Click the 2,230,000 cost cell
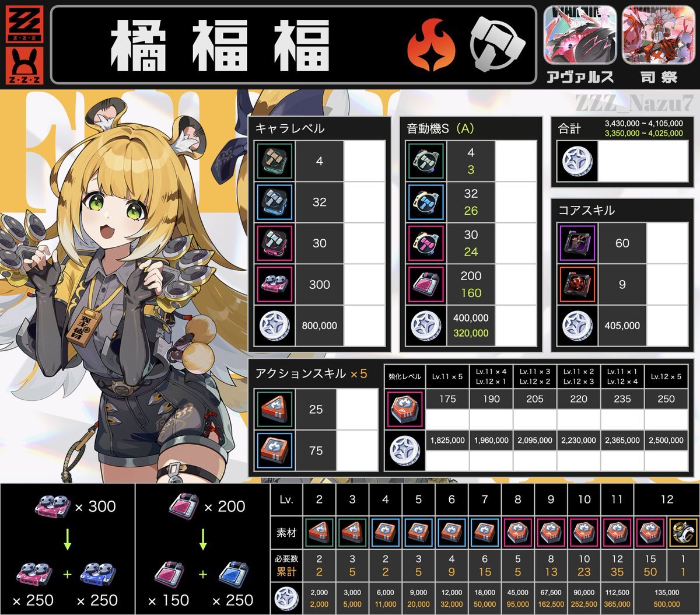700x615 pixels. [579, 441]
